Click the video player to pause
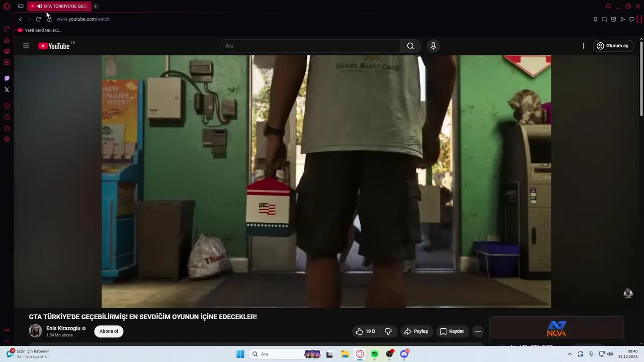Image resolution: width=644 pixels, height=362 pixels. [326, 182]
